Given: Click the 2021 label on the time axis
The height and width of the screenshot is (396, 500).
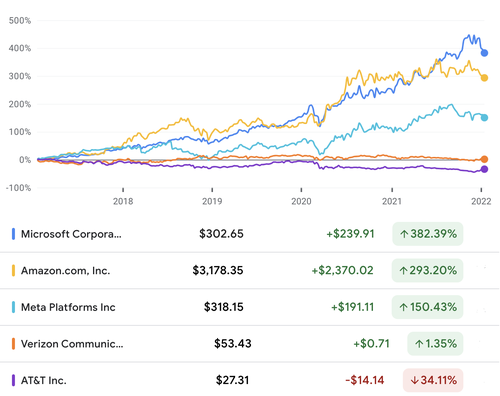Looking at the screenshot, I should pyautogui.click(x=392, y=201).
